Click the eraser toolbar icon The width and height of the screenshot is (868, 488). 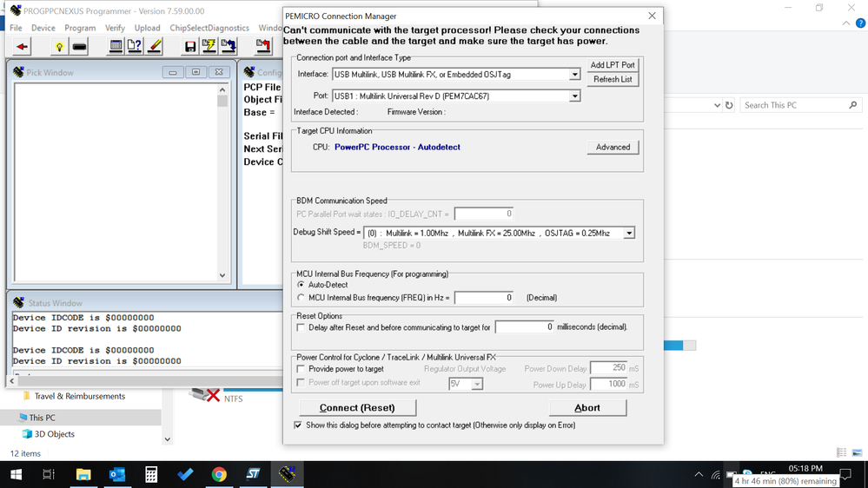[155, 47]
